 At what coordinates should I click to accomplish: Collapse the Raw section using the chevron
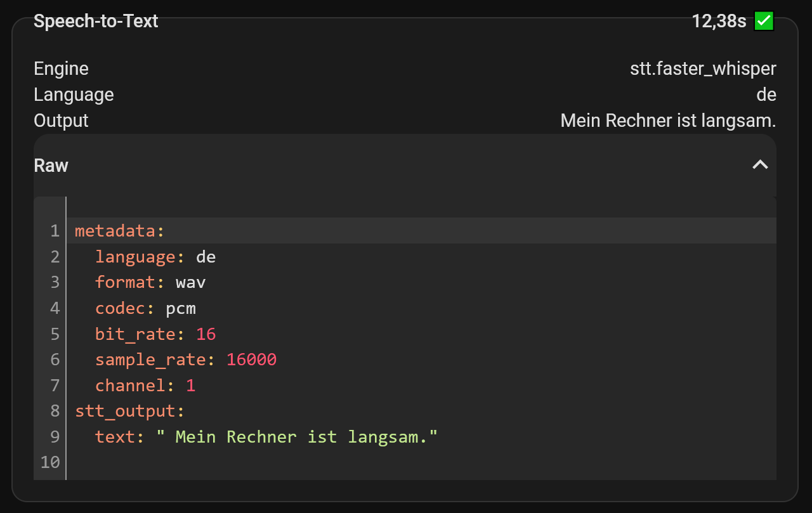click(x=759, y=164)
